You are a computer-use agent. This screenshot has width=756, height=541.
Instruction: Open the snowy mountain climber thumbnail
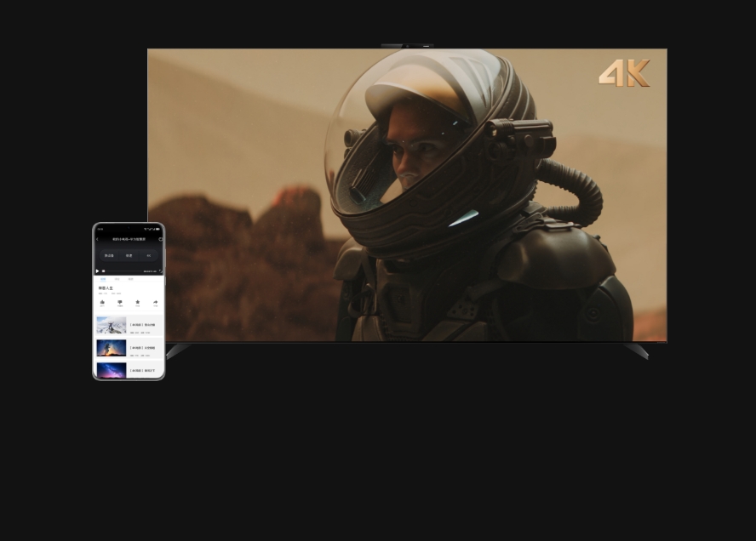[x=112, y=325]
